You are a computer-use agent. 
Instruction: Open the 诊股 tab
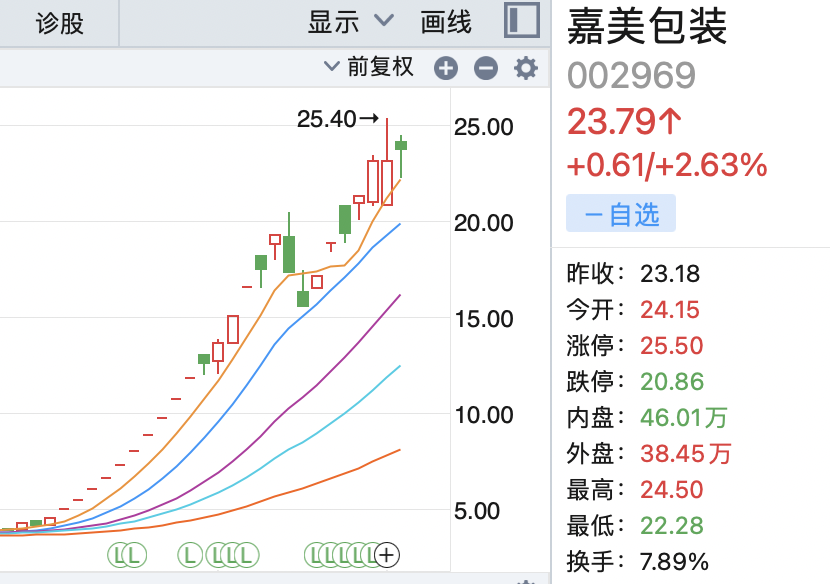point(60,23)
